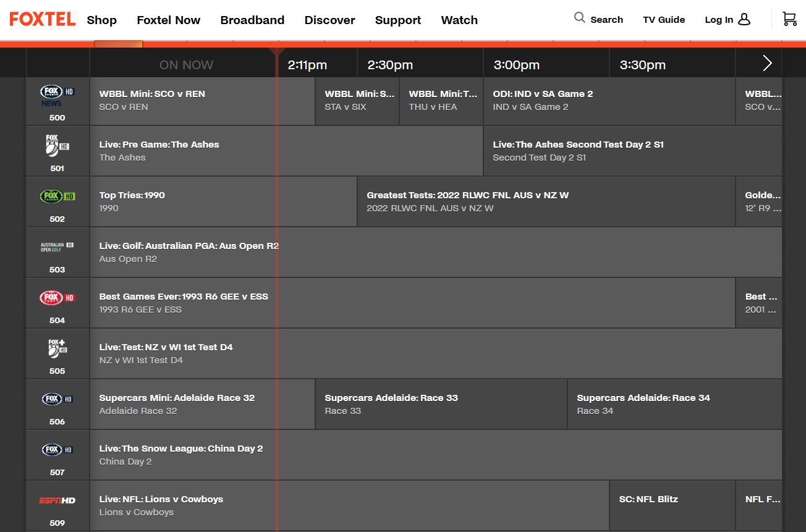Click the 3:00pm time slot header
The height and width of the screenshot is (532, 806).
[516, 65]
